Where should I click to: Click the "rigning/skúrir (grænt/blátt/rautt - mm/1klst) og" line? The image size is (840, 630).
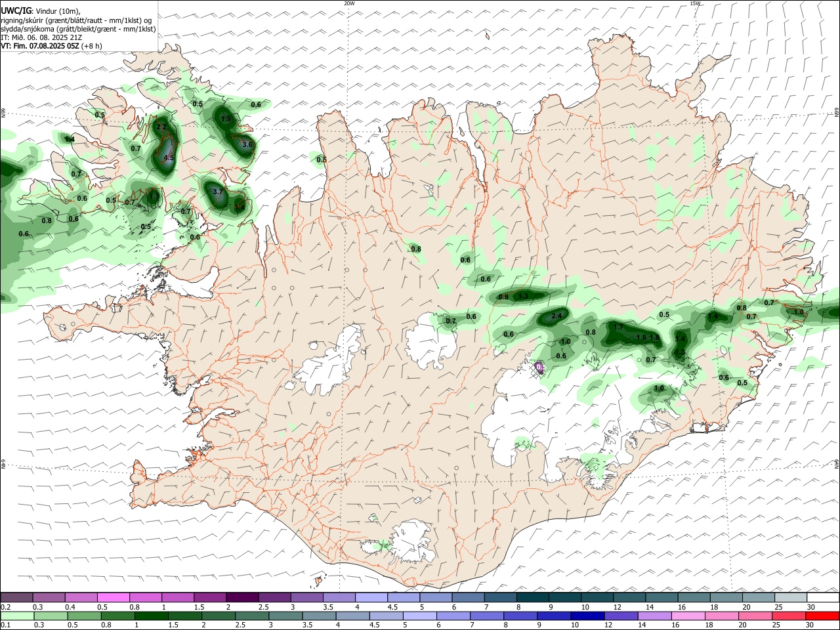[76, 20]
